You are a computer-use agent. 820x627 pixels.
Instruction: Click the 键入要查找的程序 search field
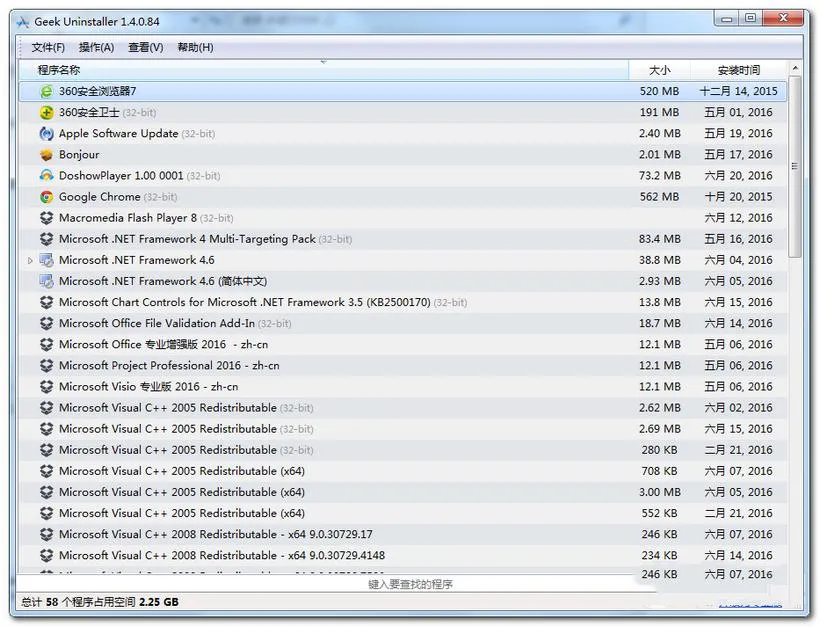411,584
